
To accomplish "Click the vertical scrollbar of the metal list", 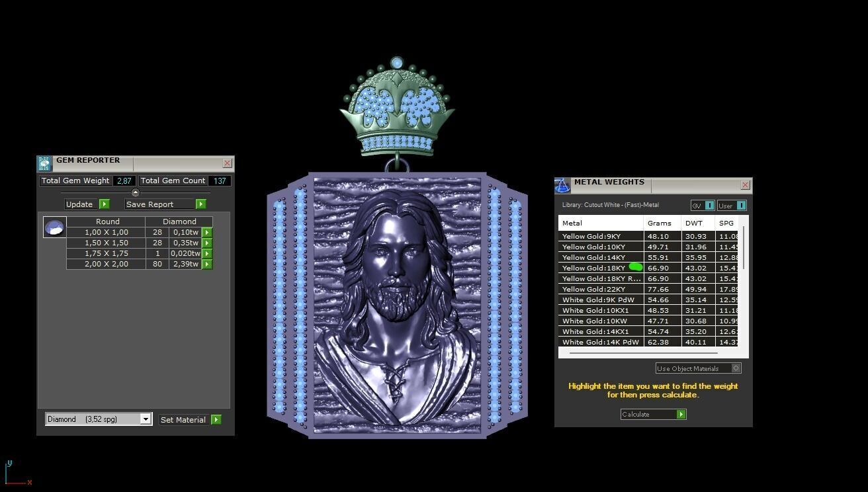I will pyautogui.click(x=744, y=247).
